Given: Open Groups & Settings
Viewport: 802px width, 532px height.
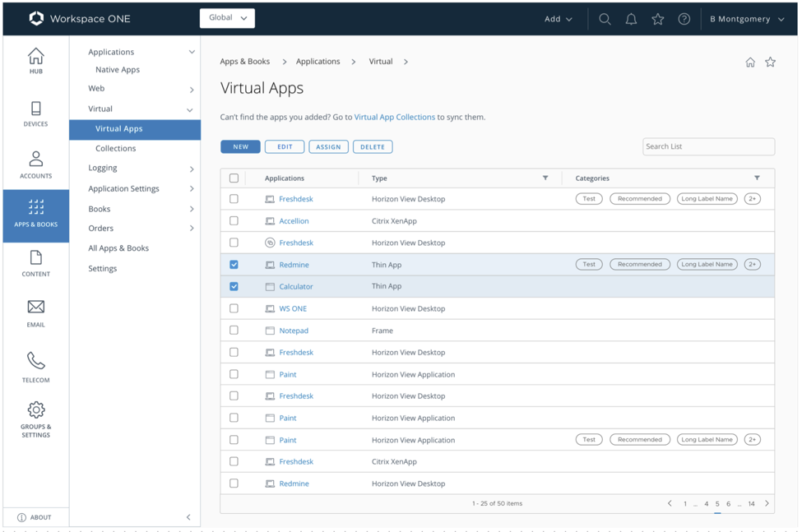Looking at the screenshot, I should click(36, 419).
